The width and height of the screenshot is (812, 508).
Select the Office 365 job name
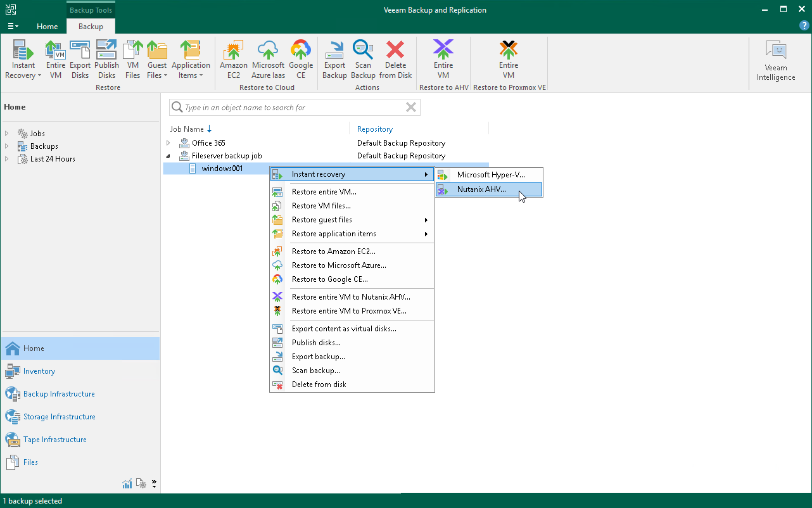[208, 143]
